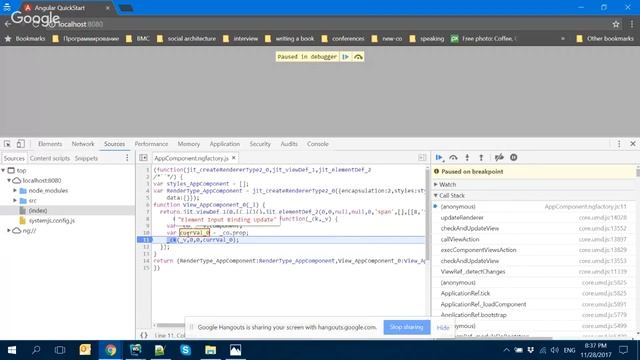This screenshot has width=640, height=360.
Task: Show hidden system tray icons
Action: (x=506, y=350)
